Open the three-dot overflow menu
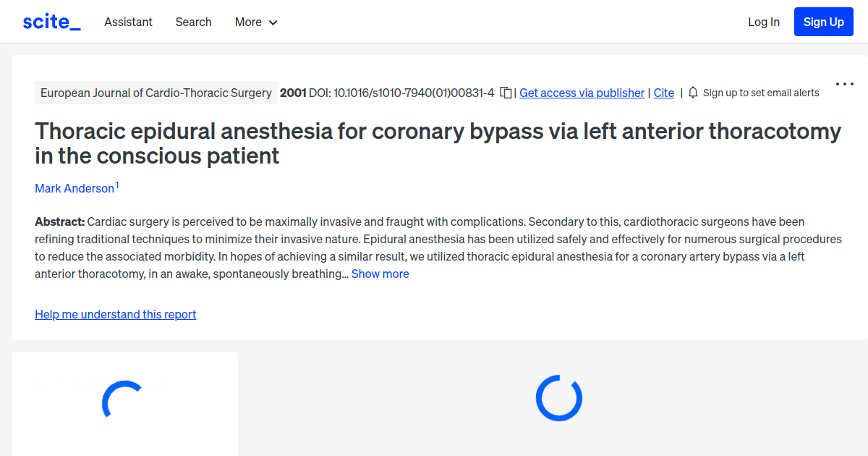868x456 pixels. [x=844, y=84]
